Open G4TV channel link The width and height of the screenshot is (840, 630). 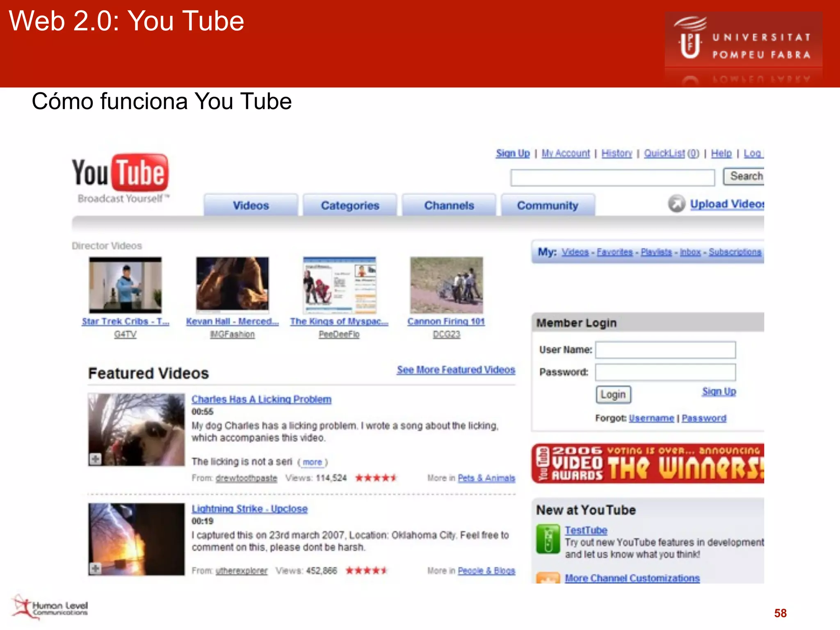[125, 334]
